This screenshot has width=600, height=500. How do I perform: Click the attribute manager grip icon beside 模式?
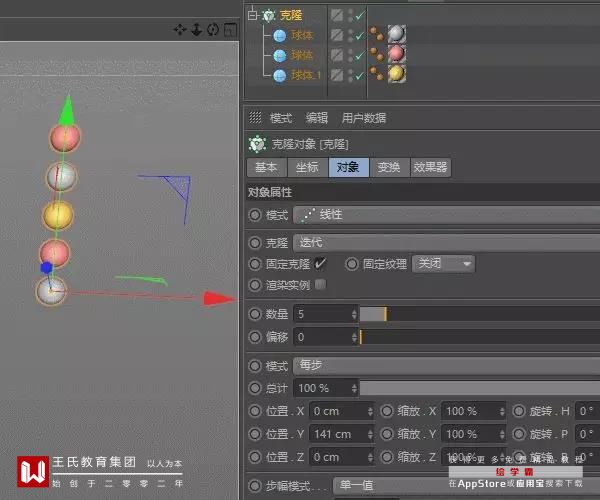255,117
